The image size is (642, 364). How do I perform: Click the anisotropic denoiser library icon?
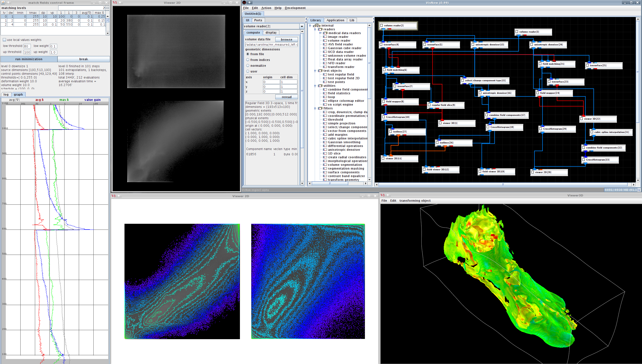pyautogui.click(x=325, y=150)
